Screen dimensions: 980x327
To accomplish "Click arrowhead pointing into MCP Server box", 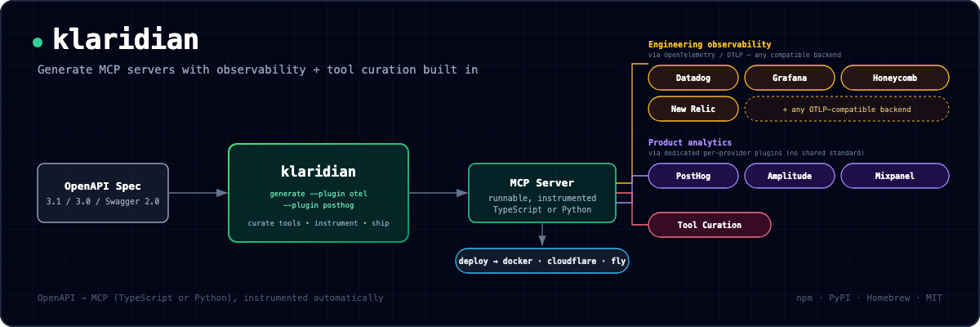I will point(462,193).
